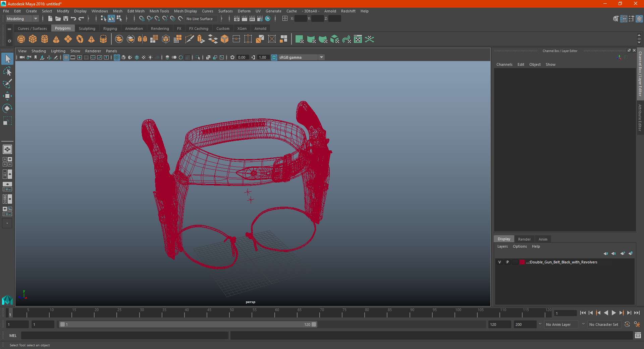644x349 pixels.
Task: Activate the Rotate tool in toolbox
Action: click(7, 108)
